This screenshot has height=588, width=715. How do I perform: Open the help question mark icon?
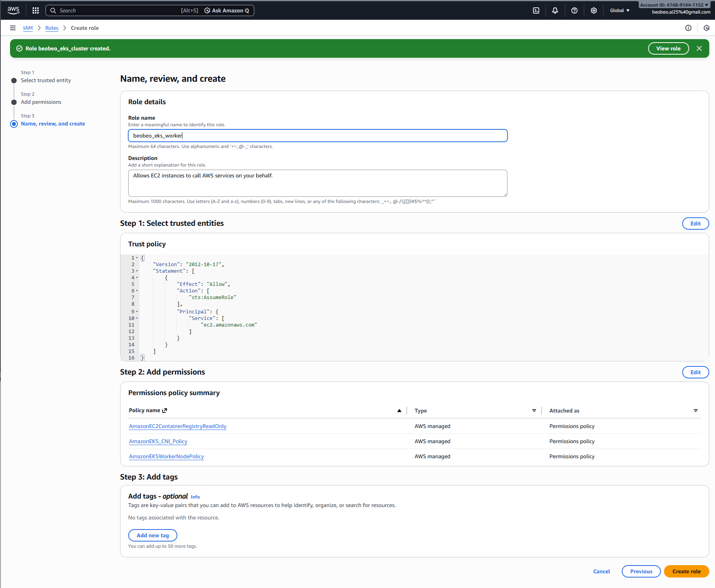(x=574, y=10)
